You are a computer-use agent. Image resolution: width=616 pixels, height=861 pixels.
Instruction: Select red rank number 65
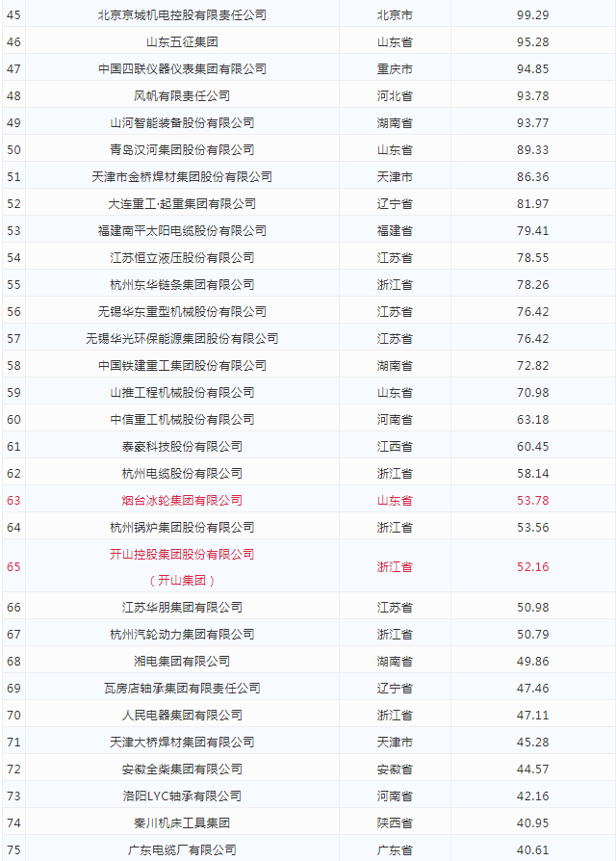[13, 566]
